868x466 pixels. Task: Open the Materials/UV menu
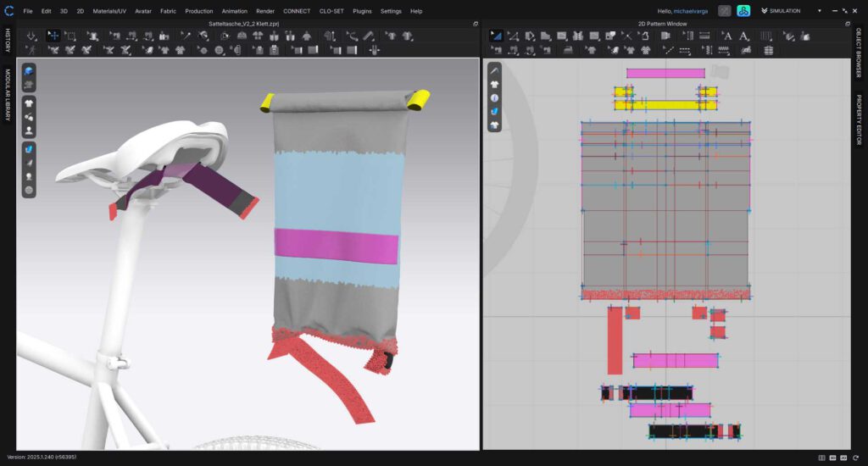[109, 11]
